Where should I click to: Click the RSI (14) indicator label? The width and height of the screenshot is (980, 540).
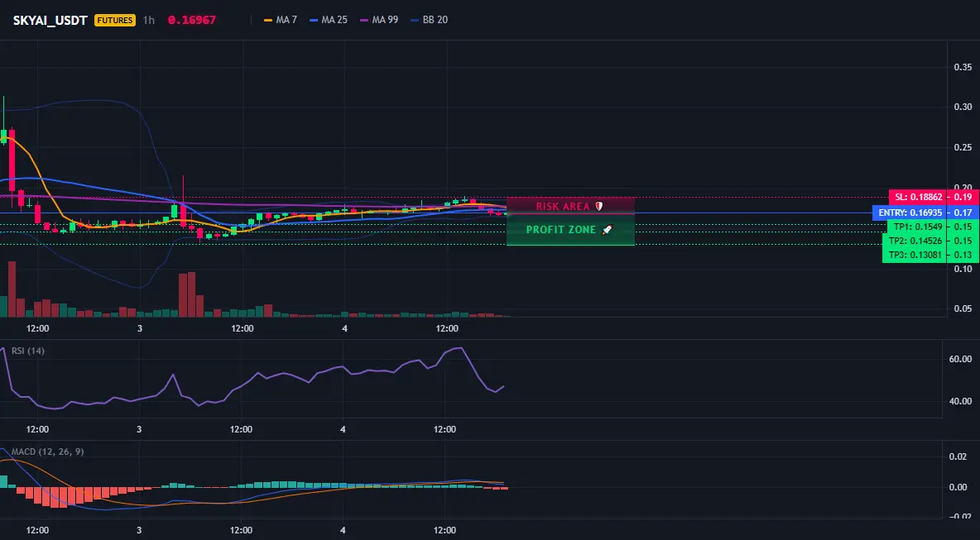point(28,351)
